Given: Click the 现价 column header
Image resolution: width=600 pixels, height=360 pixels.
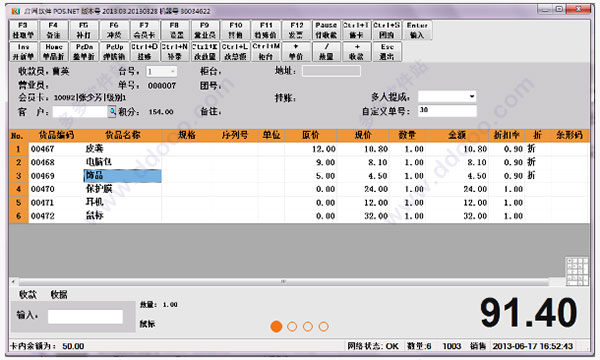Looking at the screenshot, I should pyautogui.click(x=363, y=135).
